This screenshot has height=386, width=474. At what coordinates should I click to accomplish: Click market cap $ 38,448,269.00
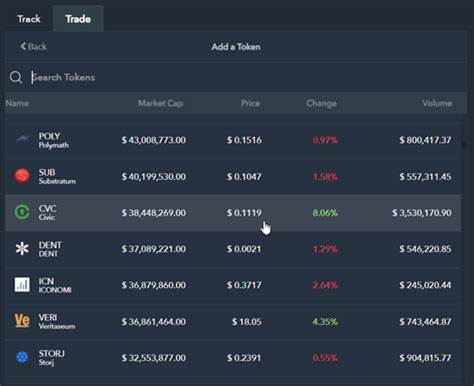point(154,213)
